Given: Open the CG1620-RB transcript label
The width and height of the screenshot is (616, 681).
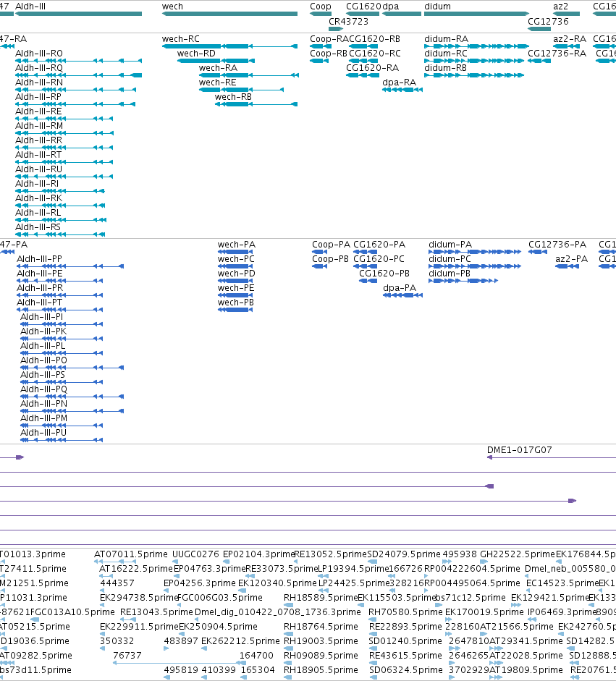Looking at the screenshot, I should 375,39.
